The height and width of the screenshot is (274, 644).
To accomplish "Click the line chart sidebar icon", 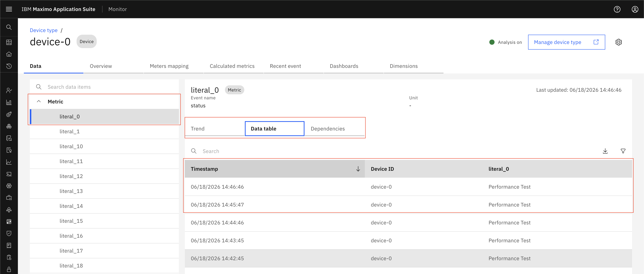I will point(9,162).
